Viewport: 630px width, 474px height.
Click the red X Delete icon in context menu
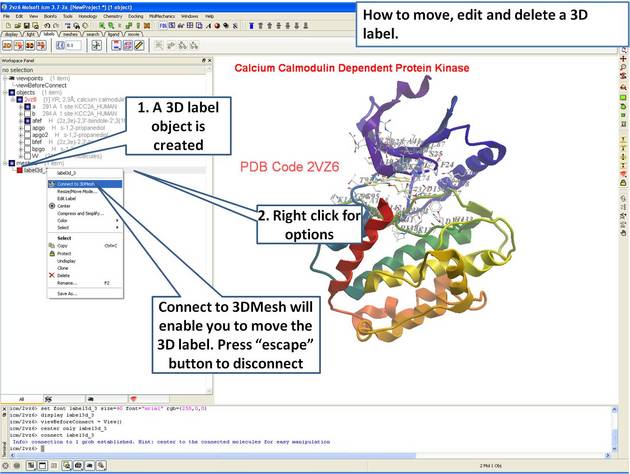[51, 275]
